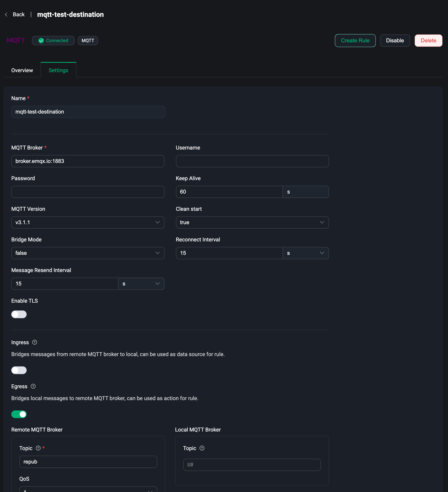The image size is (448, 492).
Task: Click the back arrow icon
Action: coord(6,15)
